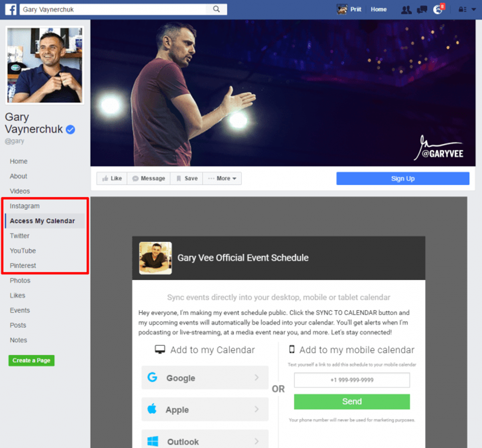Like the Gary Vaynerchuk page
Image resolution: width=482 pixels, height=448 pixels.
click(112, 178)
